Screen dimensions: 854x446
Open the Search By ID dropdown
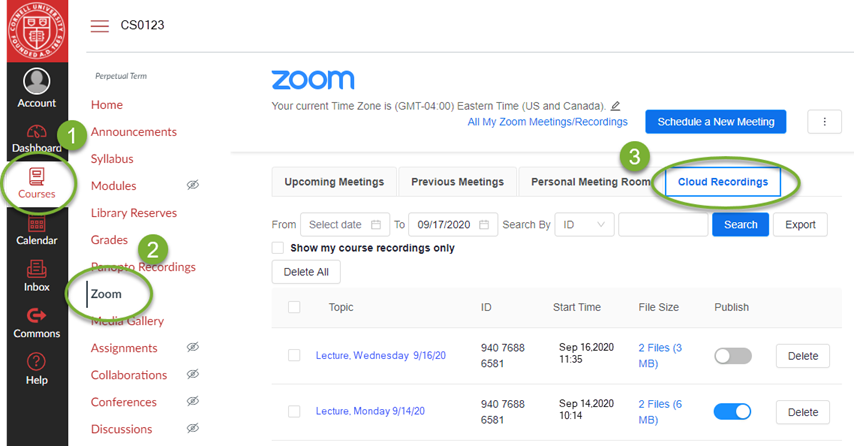(x=584, y=224)
